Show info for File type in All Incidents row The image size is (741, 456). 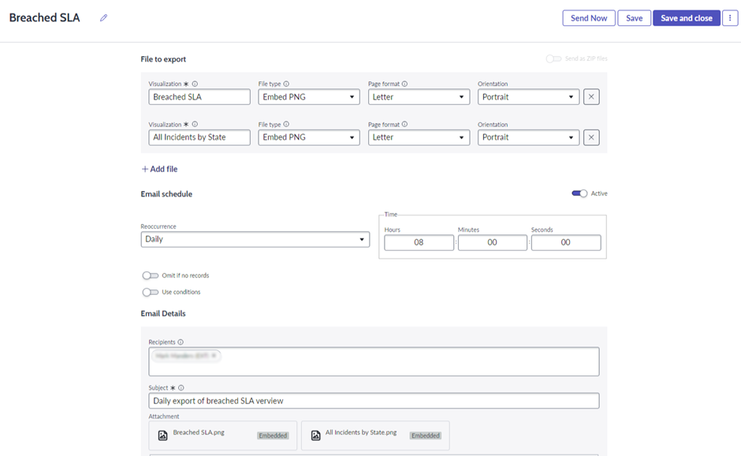[286, 124]
